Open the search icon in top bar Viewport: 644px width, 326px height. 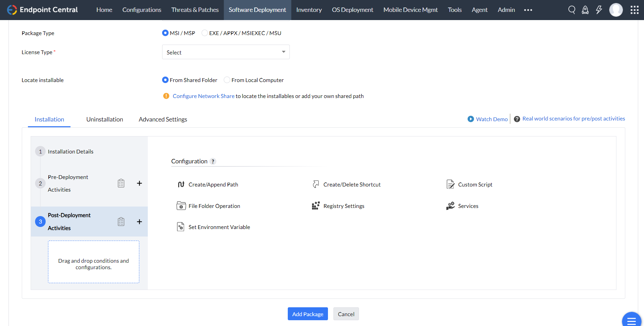(572, 10)
